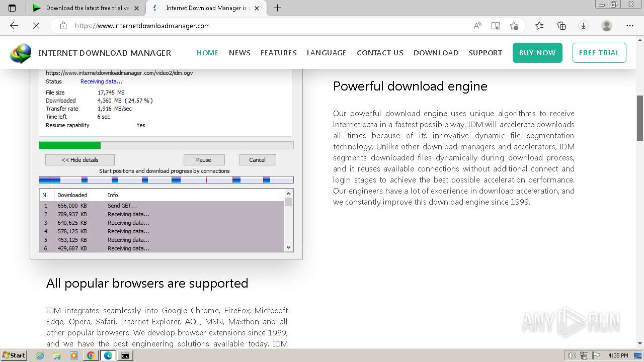Open the NEWS page

click(x=239, y=53)
